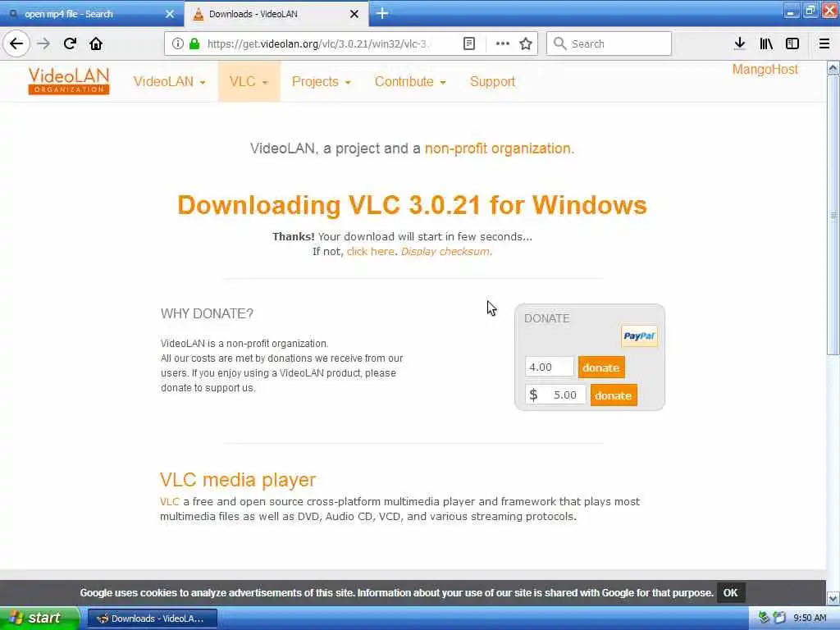Close the 'open mp4 file - Search' tab
Viewport: 840px width, 630px height.
coord(170,14)
